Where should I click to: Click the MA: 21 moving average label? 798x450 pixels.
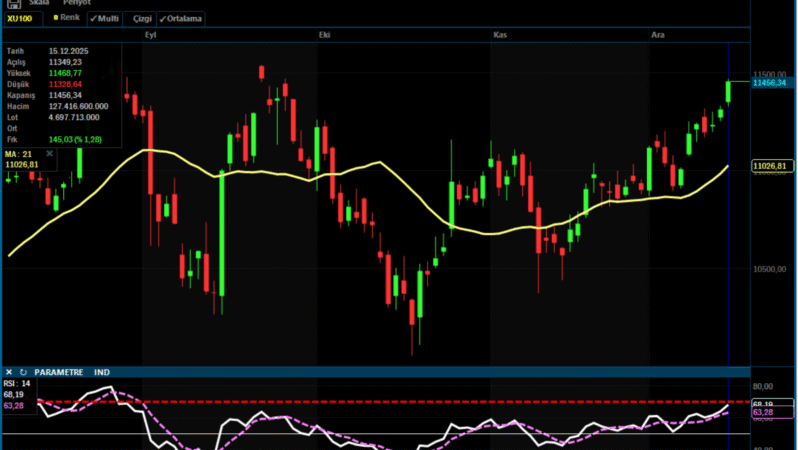(x=22, y=153)
